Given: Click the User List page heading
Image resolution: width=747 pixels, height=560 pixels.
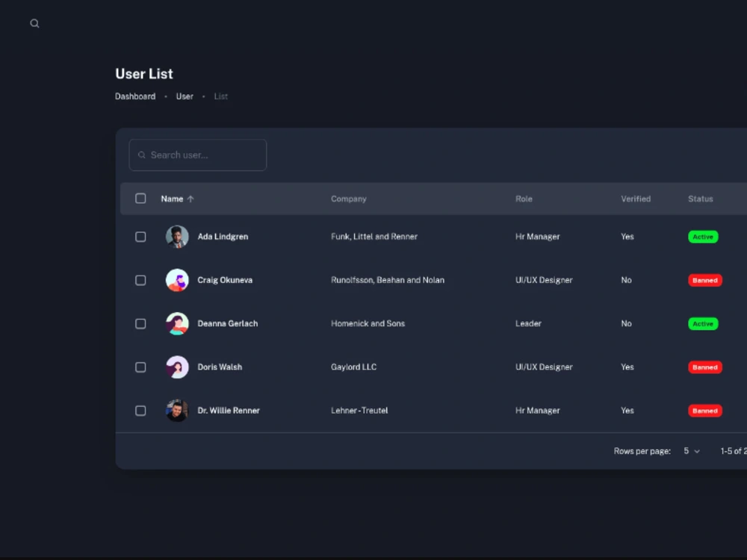Looking at the screenshot, I should tap(144, 74).
